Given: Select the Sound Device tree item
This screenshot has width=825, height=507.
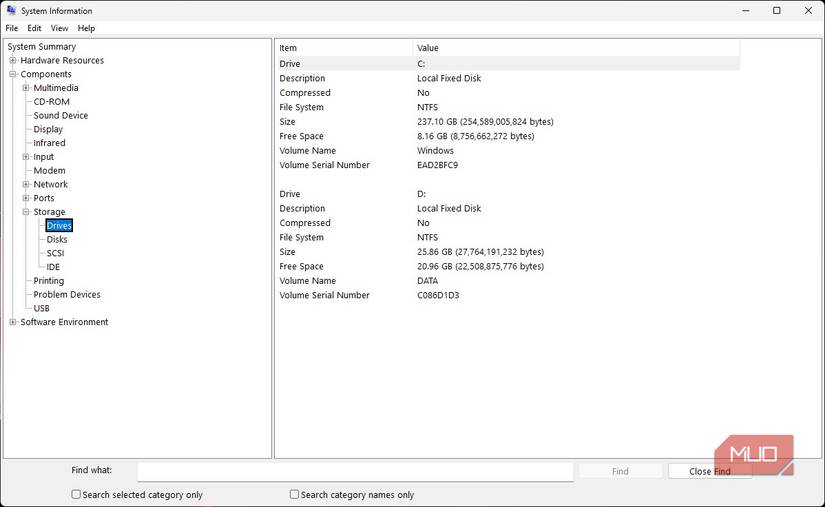Looking at the screenshot, I should click(x=61, y=115).
